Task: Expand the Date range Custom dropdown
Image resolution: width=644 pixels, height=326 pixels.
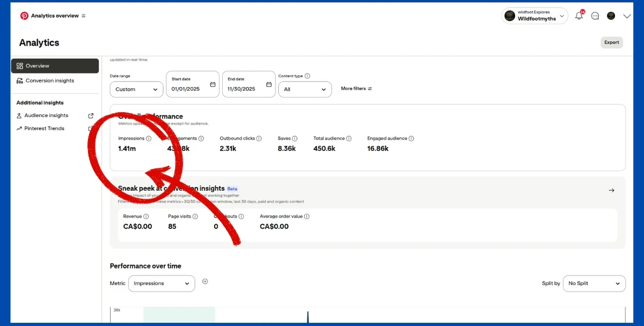Action: click(x=136, y=89)
